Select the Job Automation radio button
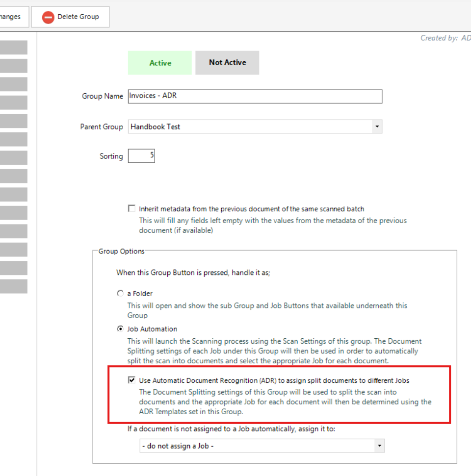Viewport: 471px width, 476px height. (x=120, y=329)
